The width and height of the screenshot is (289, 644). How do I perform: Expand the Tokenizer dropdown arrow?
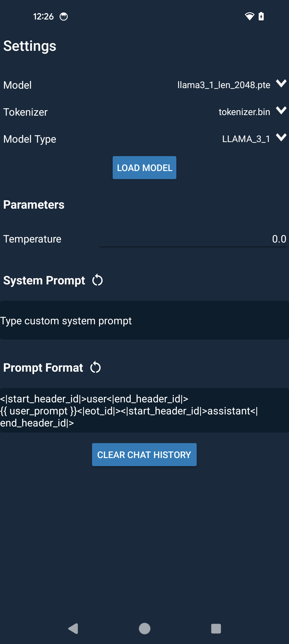pyautogui.click(x=281, y=110)
